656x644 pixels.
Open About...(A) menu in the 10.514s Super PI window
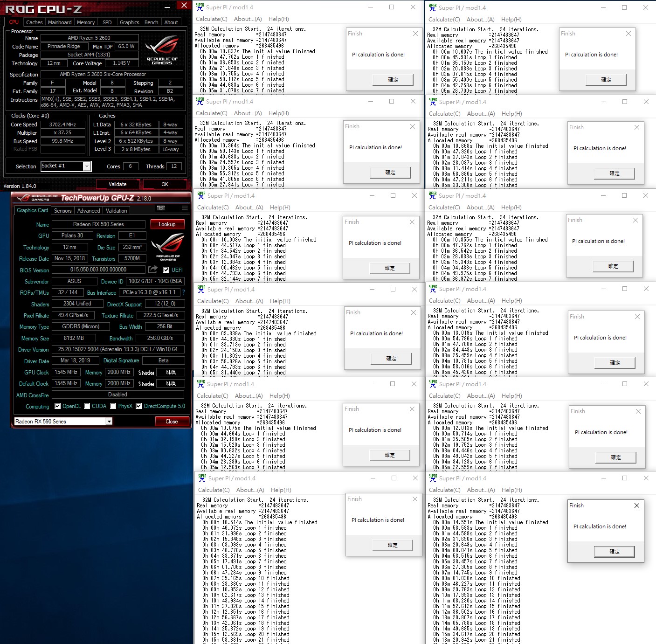pyautogui.click(x=250, y=490)
